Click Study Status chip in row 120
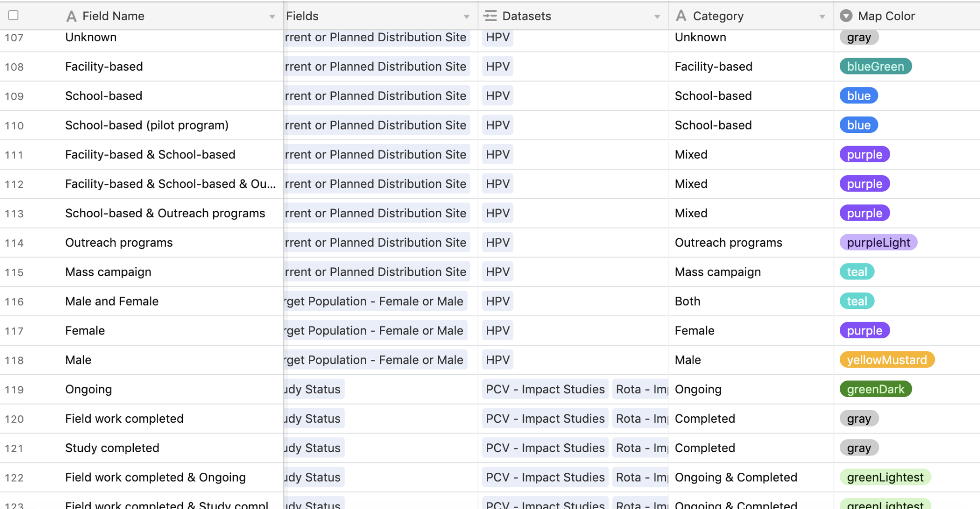Viewport: 980px width, 509px height. (314, 419)
